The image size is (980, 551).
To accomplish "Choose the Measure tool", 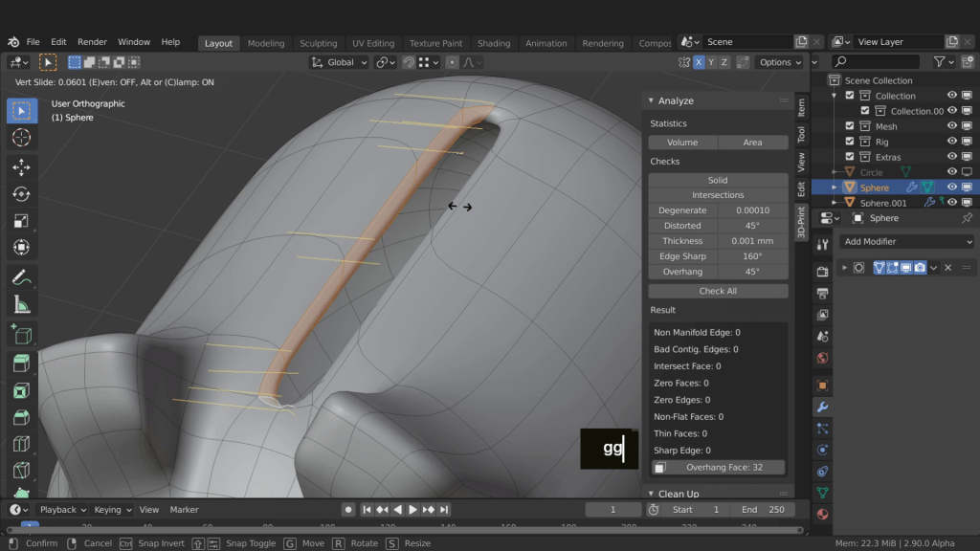I will tap(21, 305).
